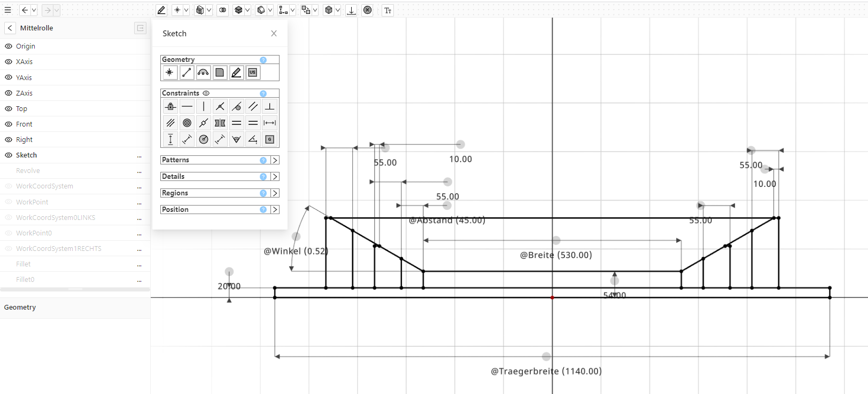Open dropdown next to work point tool

point(186,10)
